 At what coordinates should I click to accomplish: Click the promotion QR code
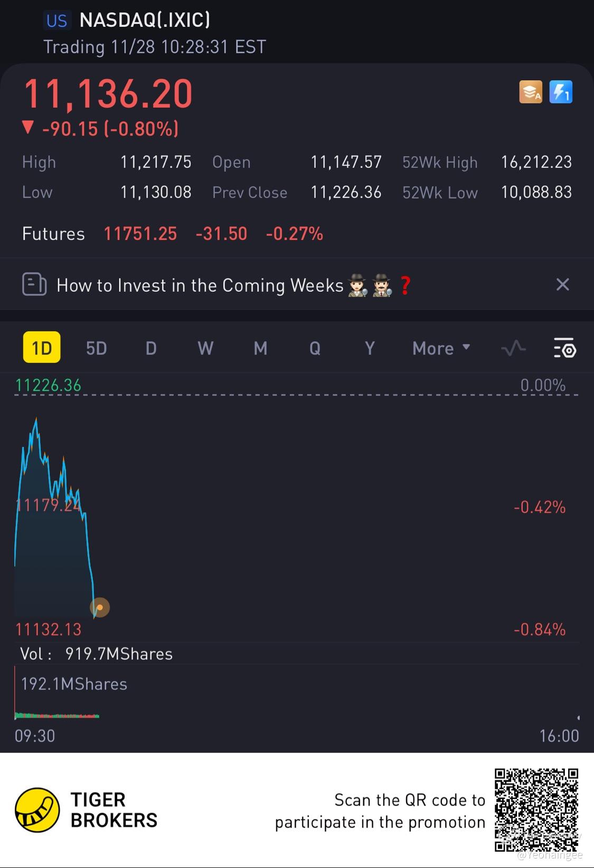536,810
